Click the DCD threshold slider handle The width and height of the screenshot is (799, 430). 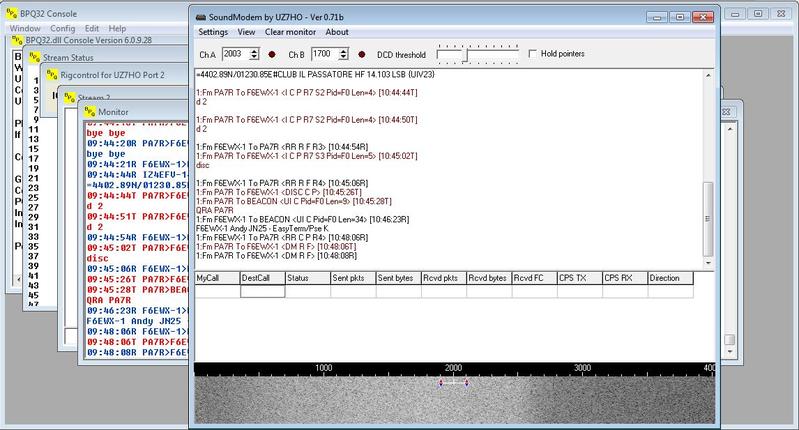(465, 55)
